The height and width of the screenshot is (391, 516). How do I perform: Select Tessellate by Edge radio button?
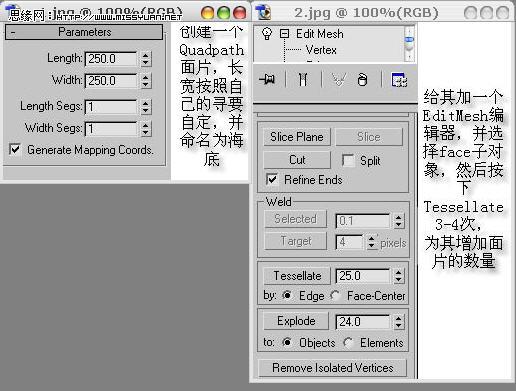pos(287,295)
